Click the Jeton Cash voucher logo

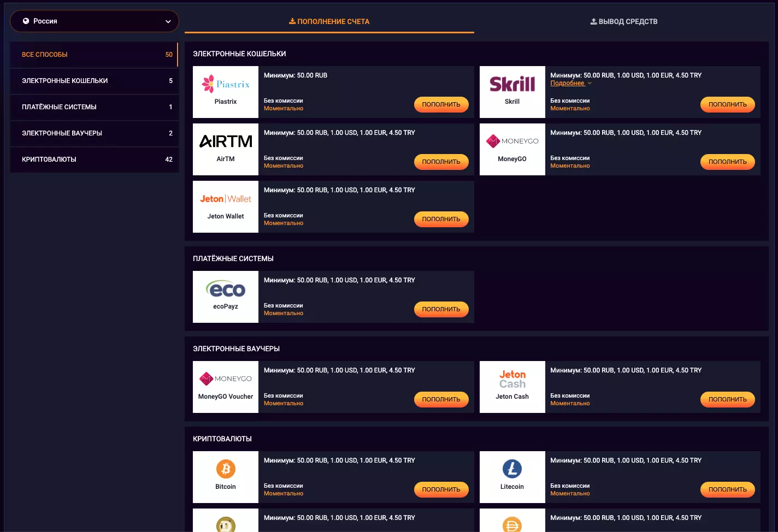coord(512,379)
